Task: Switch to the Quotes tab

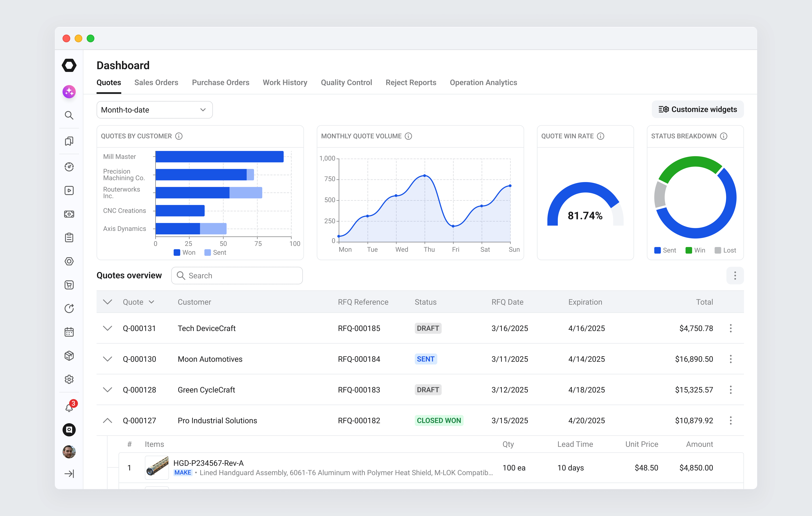Action: coord(109,83)
